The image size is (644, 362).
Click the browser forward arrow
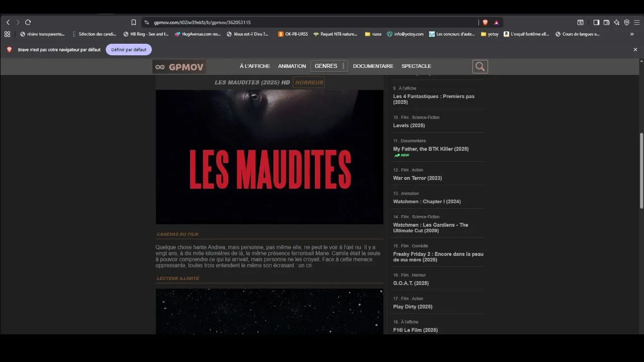(18, 22)
